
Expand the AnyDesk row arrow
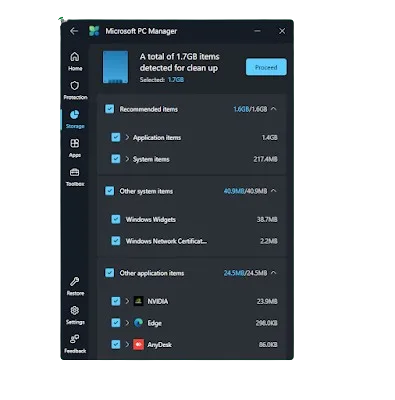[127, 344]
